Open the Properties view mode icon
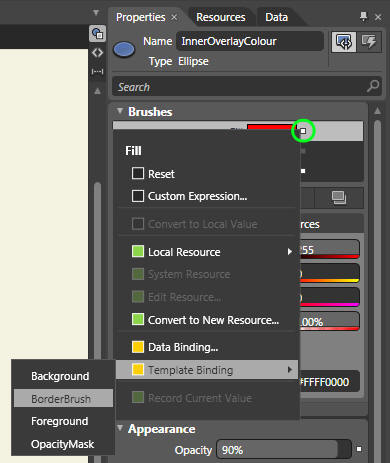Image resolution: width=390 pixels, height=463 pixels. (344, 42)
